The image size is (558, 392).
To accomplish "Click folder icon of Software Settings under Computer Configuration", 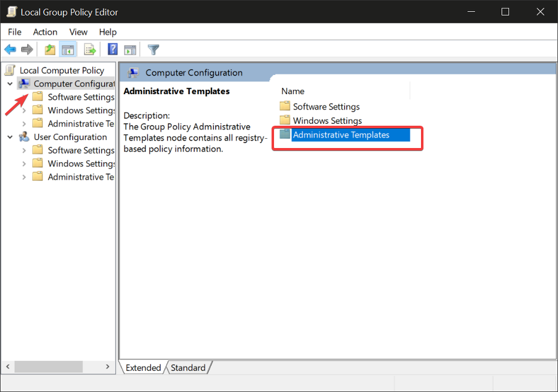I will coord(37,97).
